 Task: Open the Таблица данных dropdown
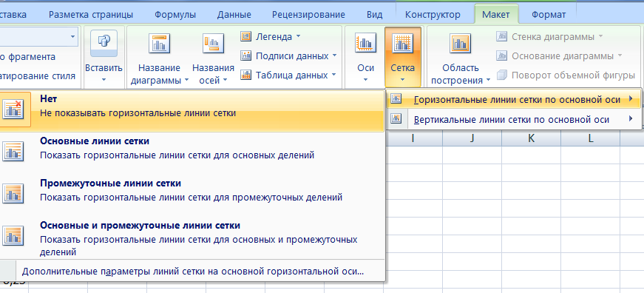click(288, 75)
